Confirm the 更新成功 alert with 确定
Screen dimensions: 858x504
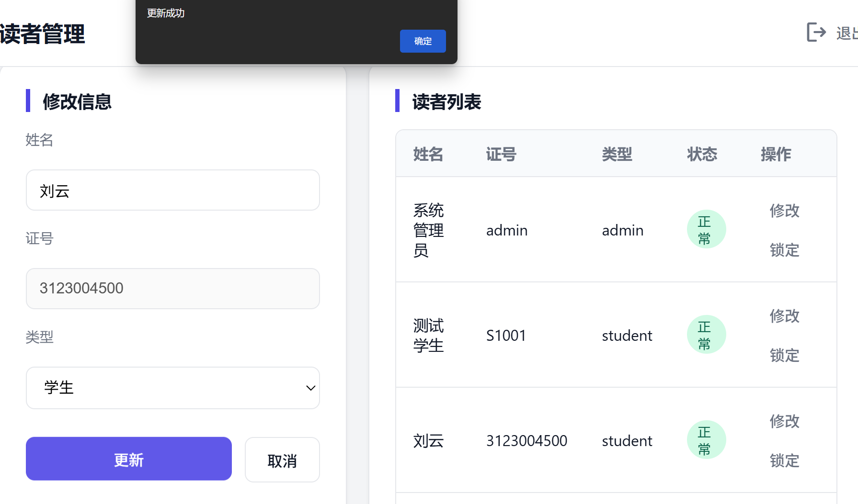coord(423,41)
